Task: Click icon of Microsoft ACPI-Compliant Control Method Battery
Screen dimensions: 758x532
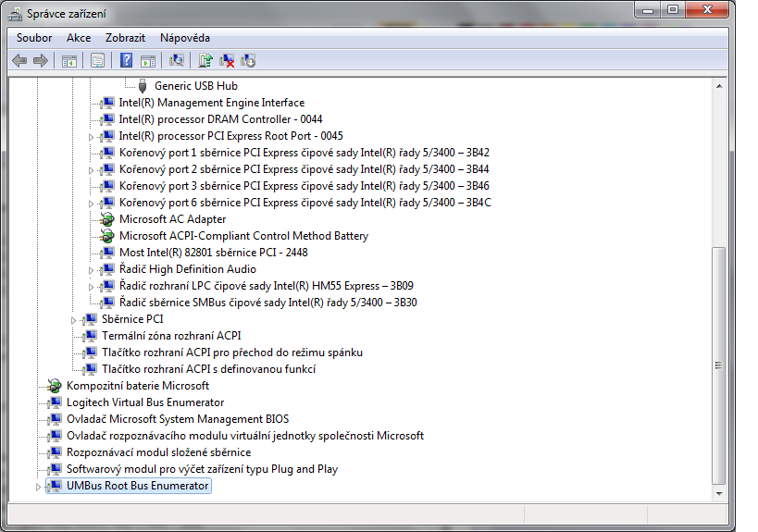Action: click(106, 236)
